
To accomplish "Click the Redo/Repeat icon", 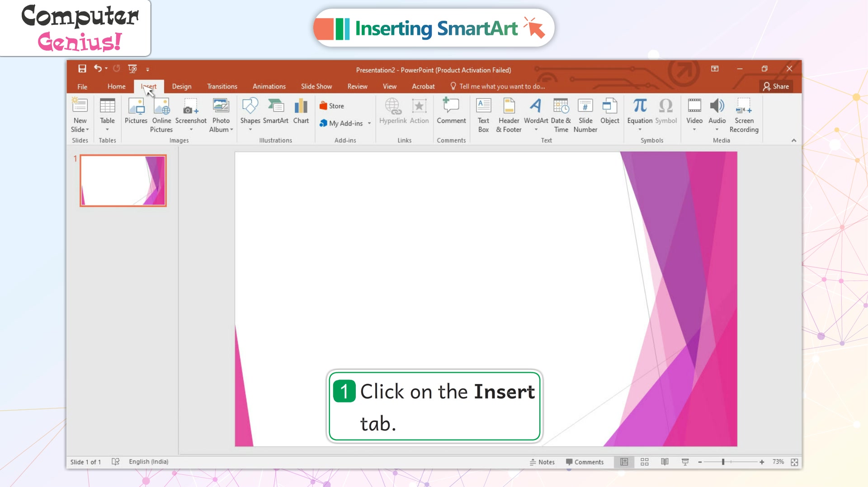I will click(x=116, y=69).
